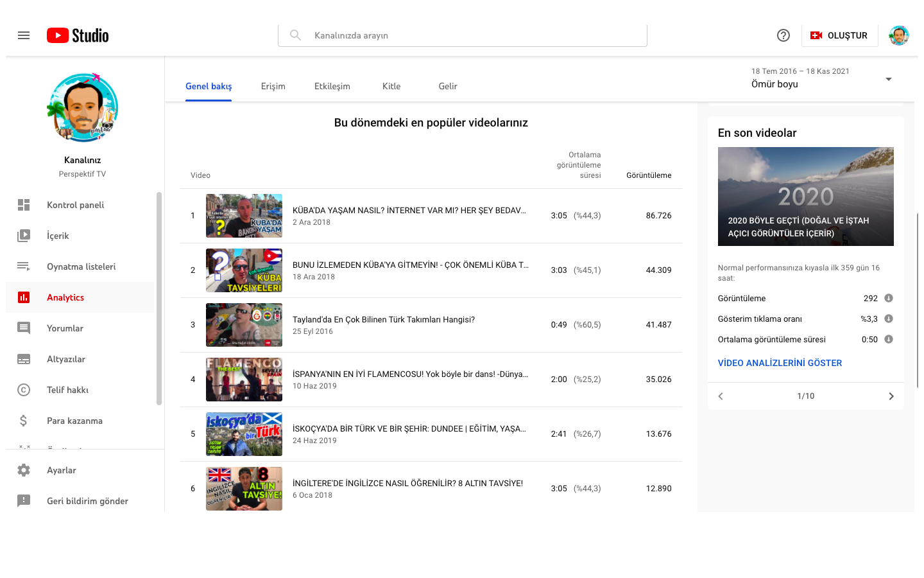Click the info icon beside Görüntüleme 292
The width and height of the screenshot is (924, 578).
889,298
